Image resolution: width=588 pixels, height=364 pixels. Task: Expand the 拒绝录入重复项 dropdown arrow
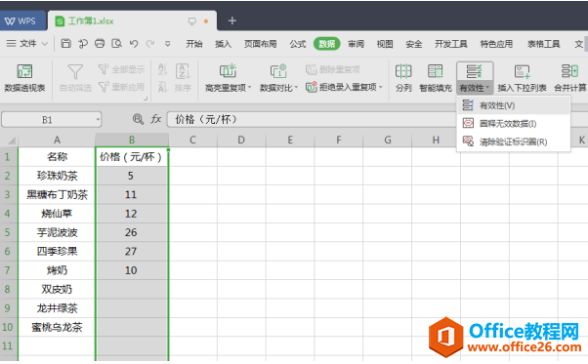pos(381,87)
